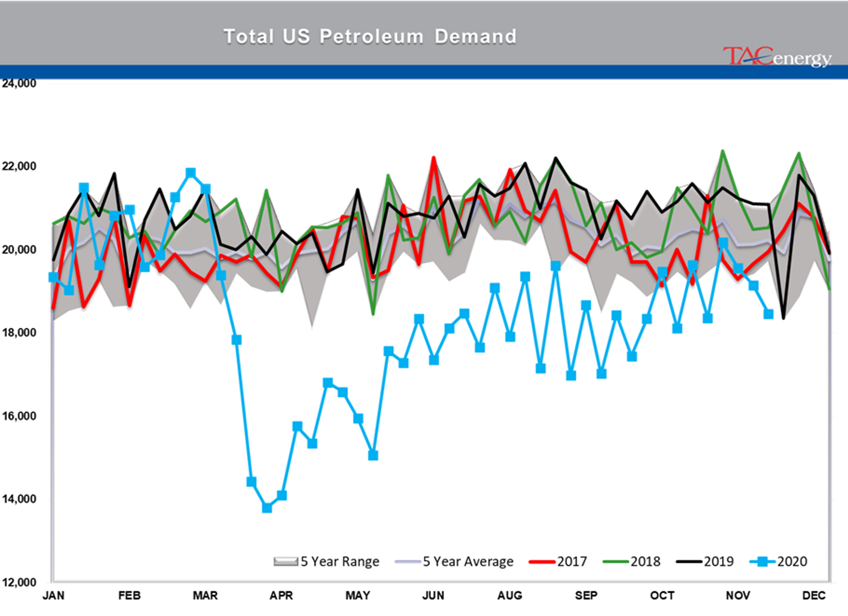This screenshot has width=848, height=616.
Task: Select the last 2020 data point in mid November
Action: [x=768, y=314]
